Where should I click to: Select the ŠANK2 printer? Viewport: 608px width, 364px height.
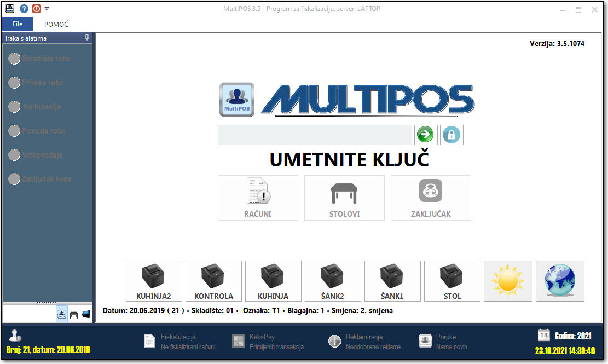(333, 281)
